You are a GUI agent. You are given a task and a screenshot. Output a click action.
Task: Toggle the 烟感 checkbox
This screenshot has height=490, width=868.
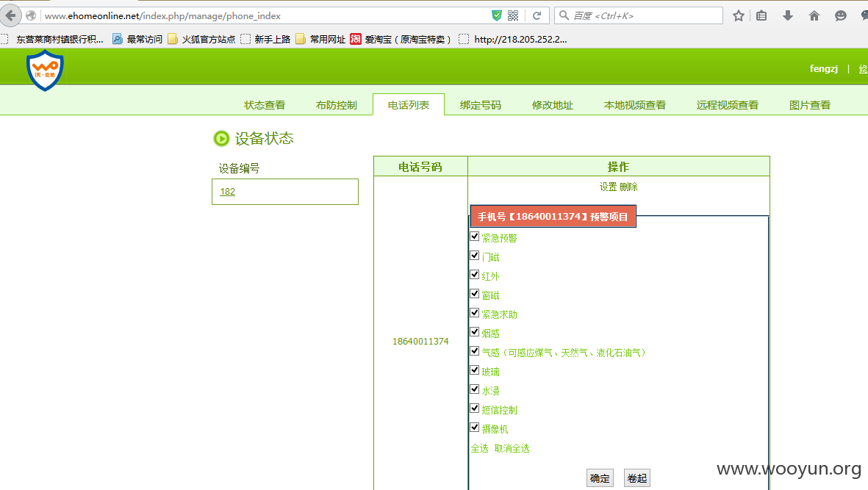tap(474, 332)
